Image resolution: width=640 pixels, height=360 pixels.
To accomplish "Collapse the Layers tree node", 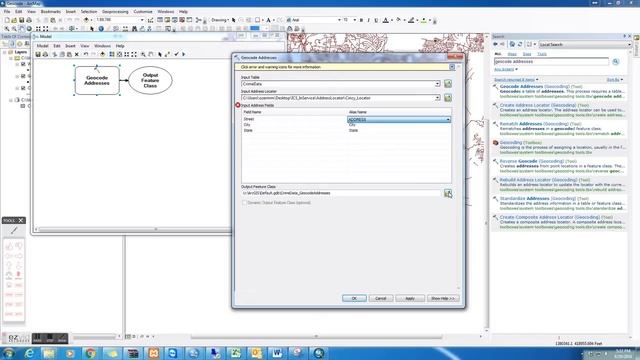I will (x=5, y=52).
